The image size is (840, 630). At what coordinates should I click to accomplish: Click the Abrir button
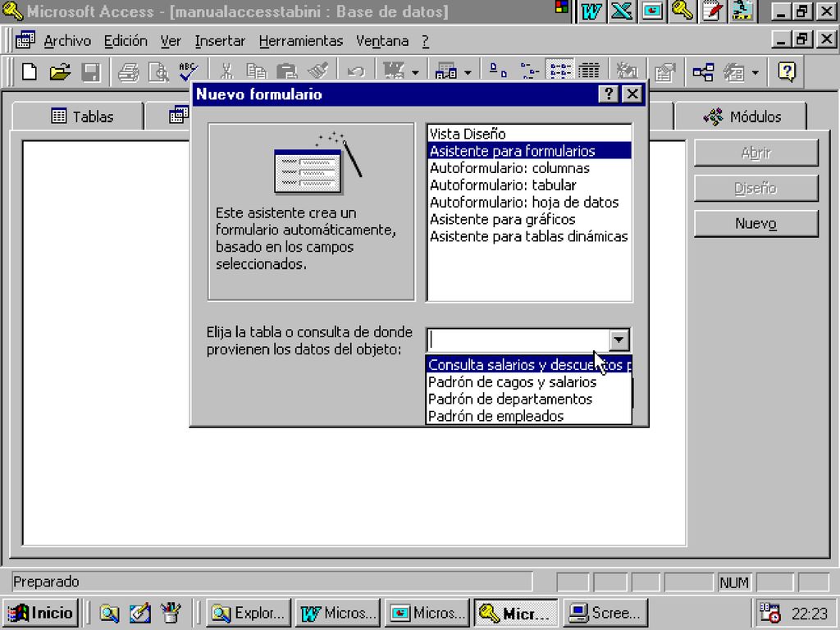[756, 153]
